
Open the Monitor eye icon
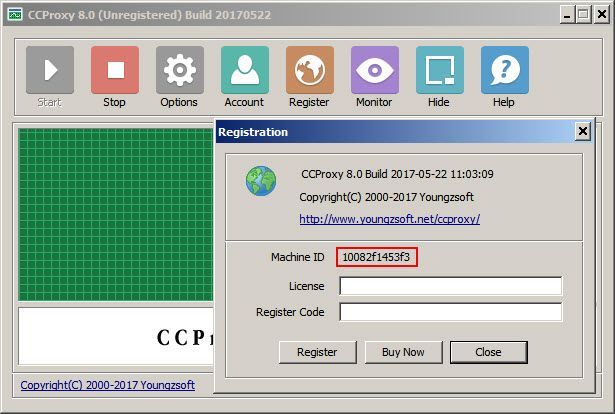pos(375,70)
